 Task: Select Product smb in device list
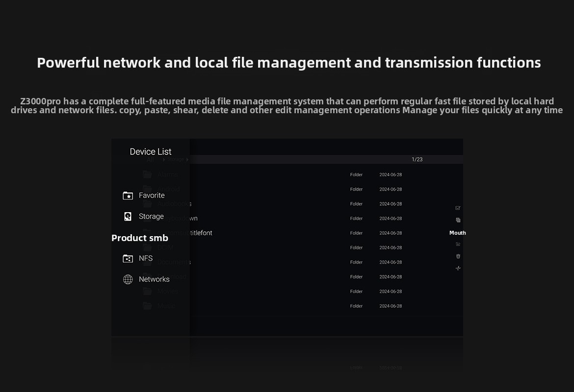pos(140,238)
